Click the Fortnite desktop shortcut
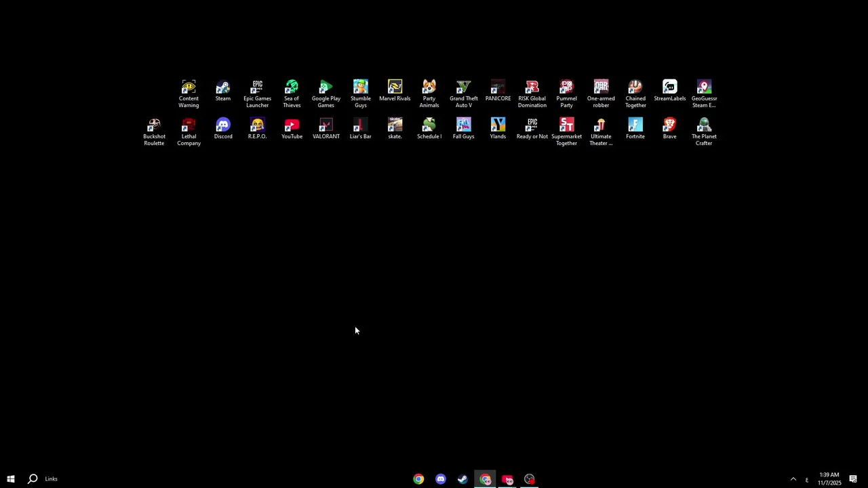 pyautogui.click(x=635, y=129)
